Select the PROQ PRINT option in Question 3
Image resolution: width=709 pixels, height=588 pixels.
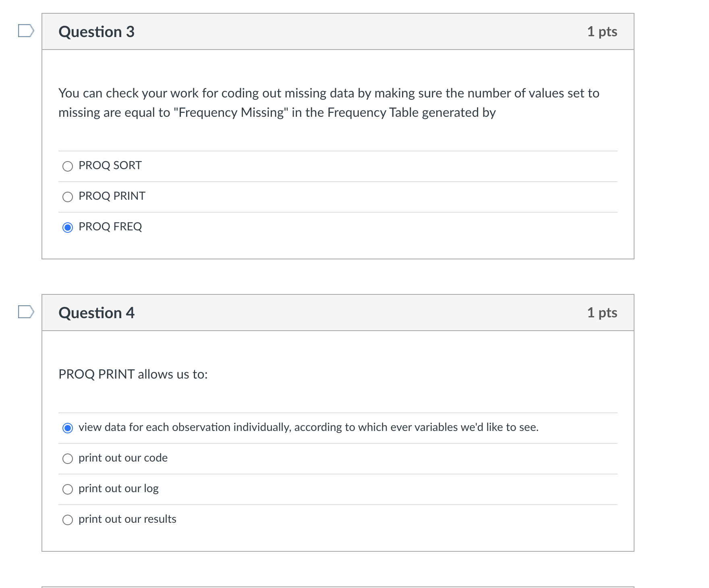[x=68, y=197]
